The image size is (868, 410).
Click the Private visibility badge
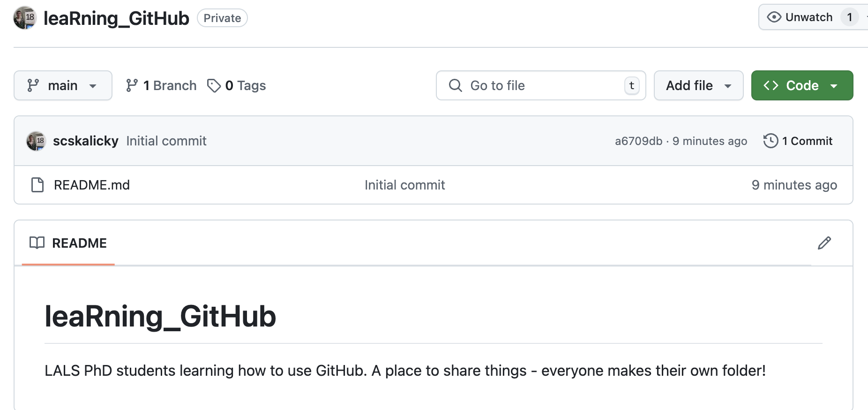tap(222, 18)
